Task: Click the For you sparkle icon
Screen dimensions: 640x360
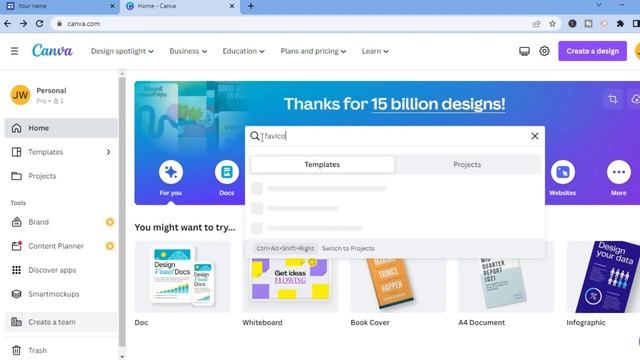Action: click(x=171, y=172)
